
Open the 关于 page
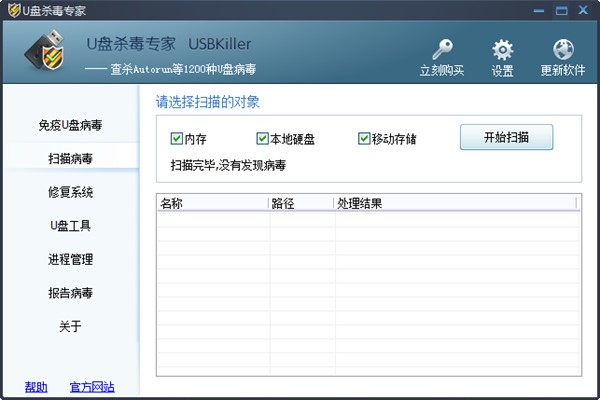point(70,326)
